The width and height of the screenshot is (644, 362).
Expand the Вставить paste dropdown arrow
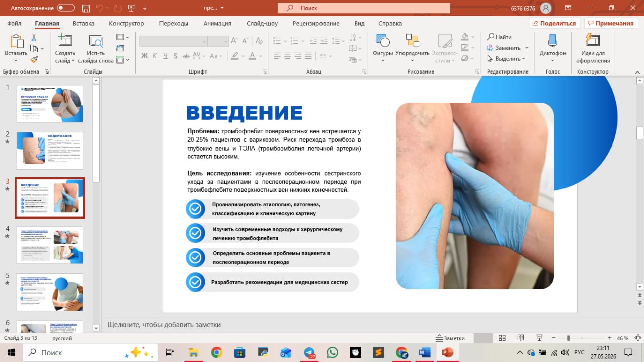pos(16,61)
